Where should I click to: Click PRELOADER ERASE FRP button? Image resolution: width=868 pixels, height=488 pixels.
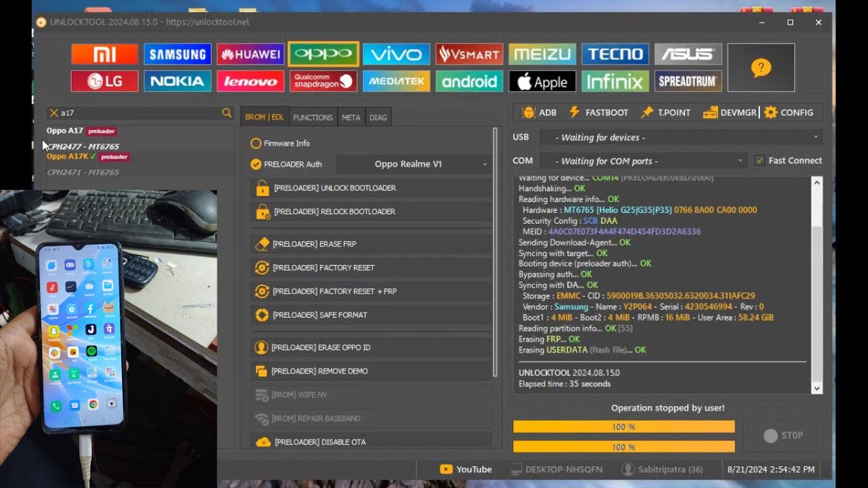click(x=371, y=244)
